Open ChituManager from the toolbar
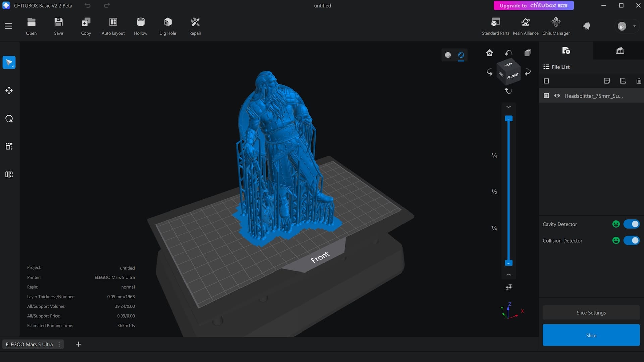 556,22
